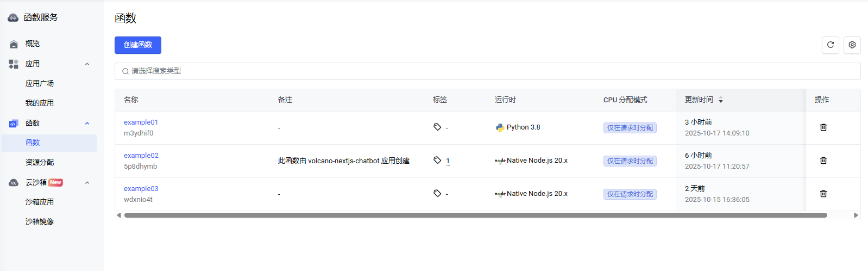Sort table by 更新时间 column

pyautogui.click(x=720, y=100)
